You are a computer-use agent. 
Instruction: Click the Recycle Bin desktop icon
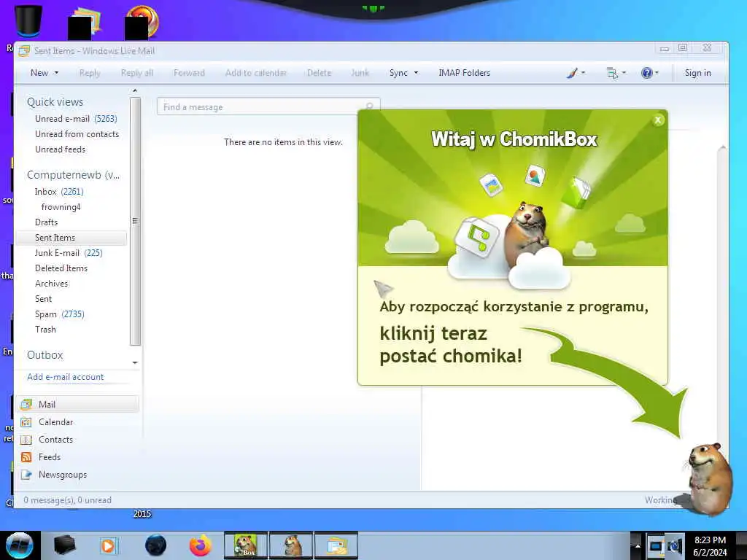click(28, 21)
